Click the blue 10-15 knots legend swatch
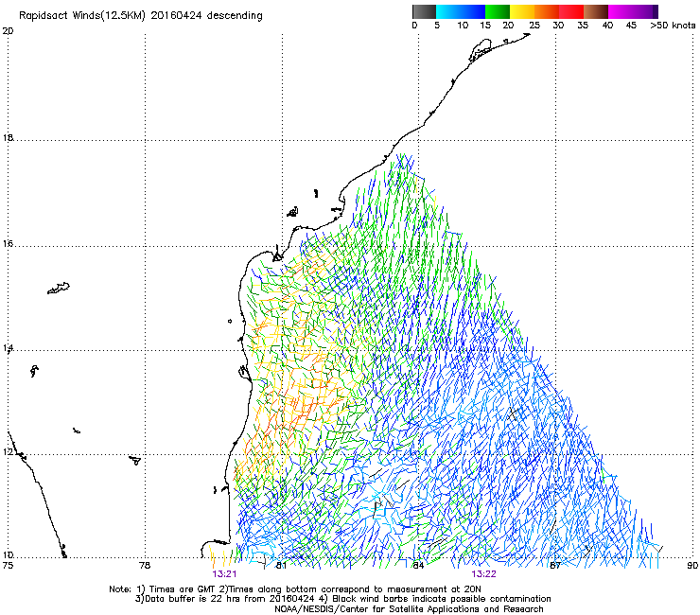The height and width of the screenshot is (615, 700). (x=473, y=11)
